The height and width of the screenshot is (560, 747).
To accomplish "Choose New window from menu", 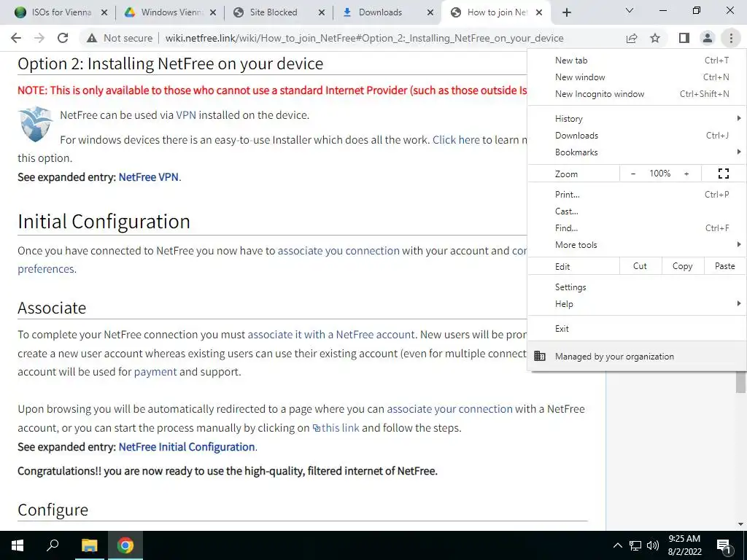I will 637,77.
